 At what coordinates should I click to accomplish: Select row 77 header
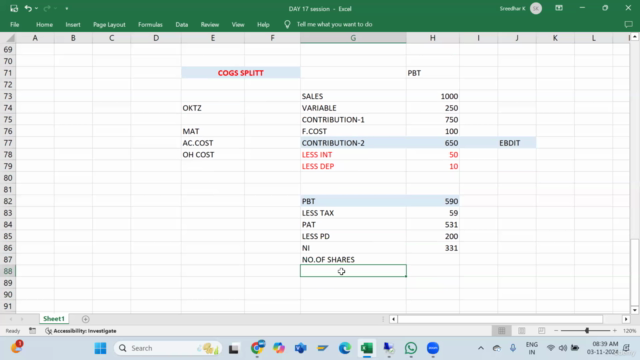tap(8, 143)
